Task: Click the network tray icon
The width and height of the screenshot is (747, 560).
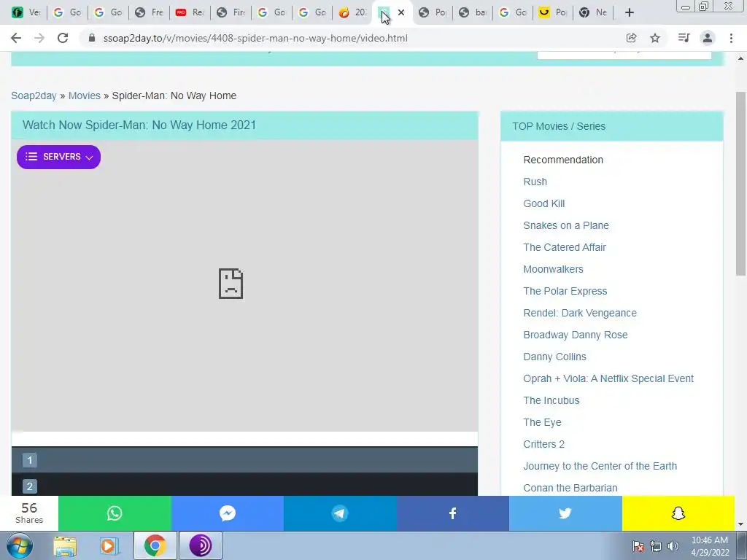Action: click(x=656, y=546)
